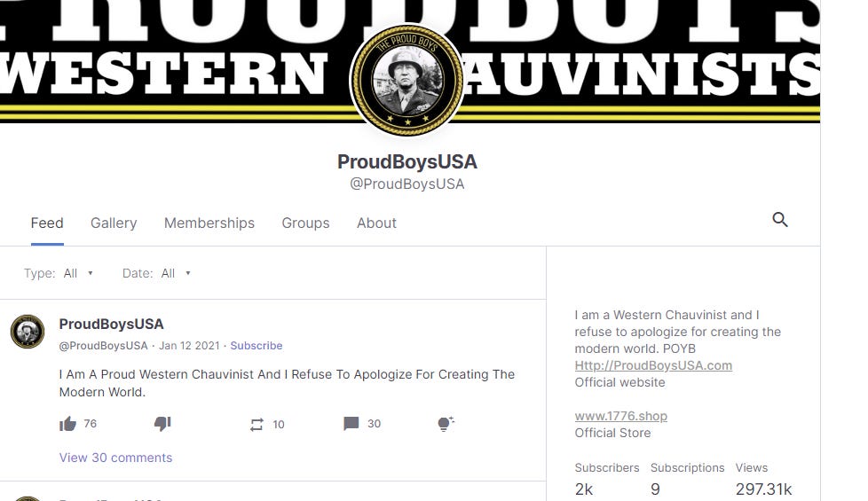Open the small post author avatar

pos(28,332)
